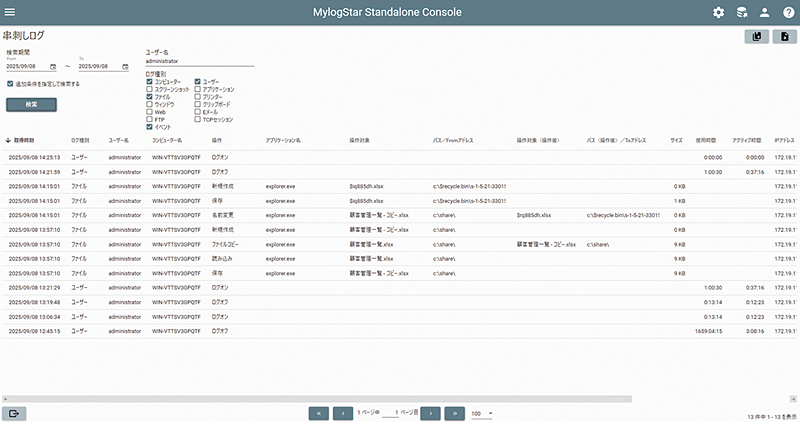Open help with the question mark icon
This screenshot has width=800, height=425.
click(788, 12)
